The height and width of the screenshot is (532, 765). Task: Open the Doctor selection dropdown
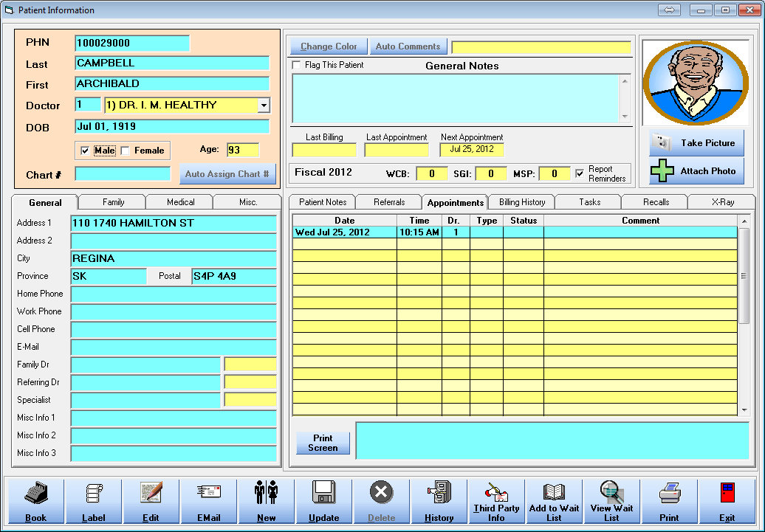264,106
